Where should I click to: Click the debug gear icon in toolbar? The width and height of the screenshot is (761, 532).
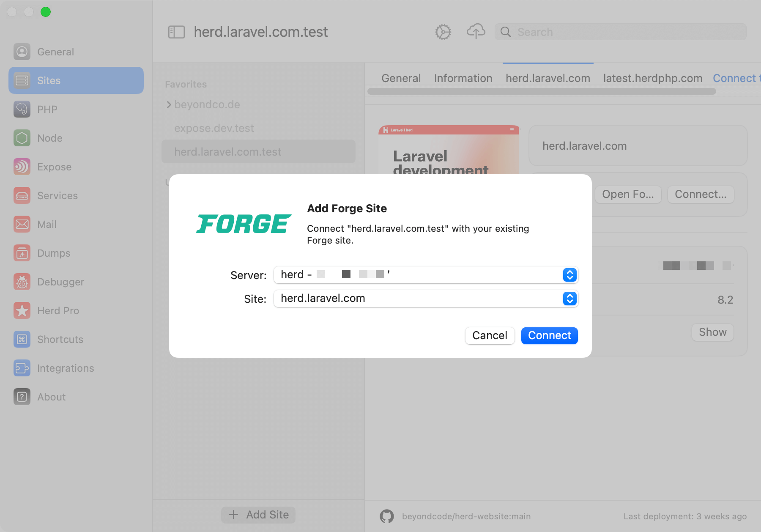[x=443, y=32]
